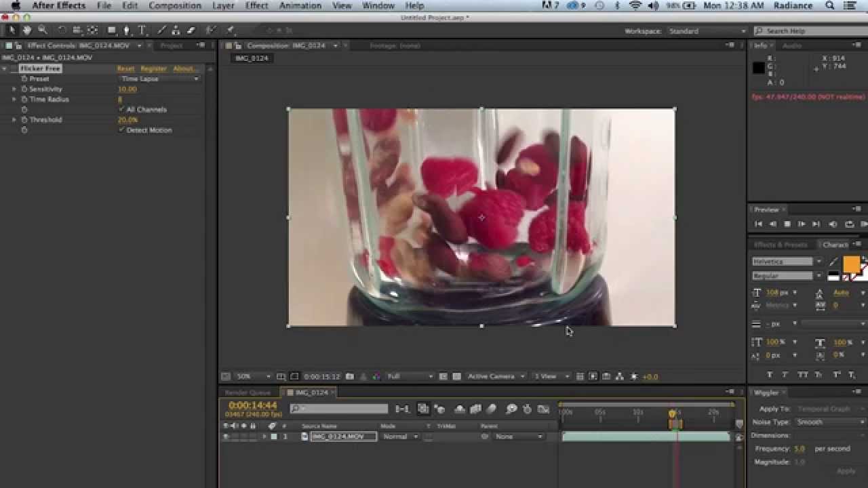Switch to the Project panel tab
Viewport: 868px width, 488px height.
click(171, 45)
